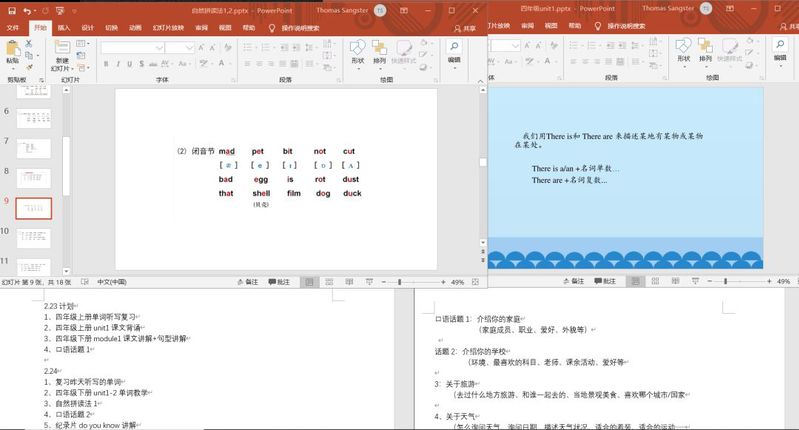This screenshot has width=799, height=430.
Task: Click Undo arrow in left PowerPoint title bar
Action: pyautogui.click(x=25, y=10)
